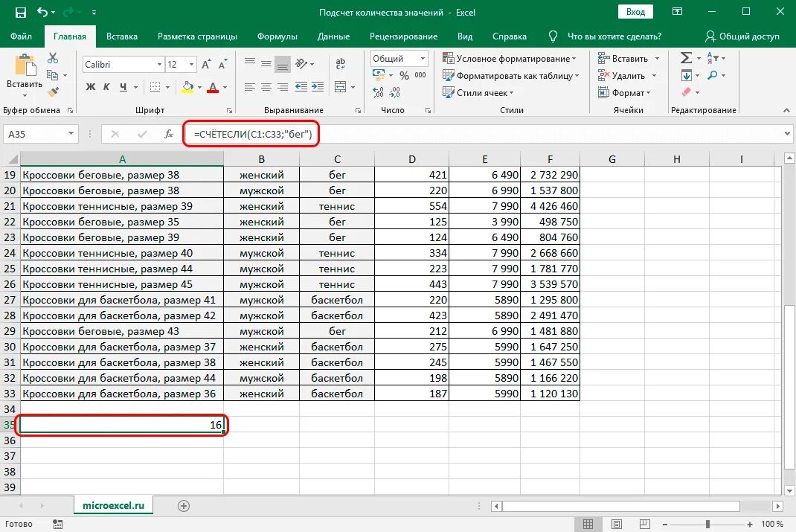Use the Format Painter brush
The image size is (796, 532).
(x=53, y=92)
